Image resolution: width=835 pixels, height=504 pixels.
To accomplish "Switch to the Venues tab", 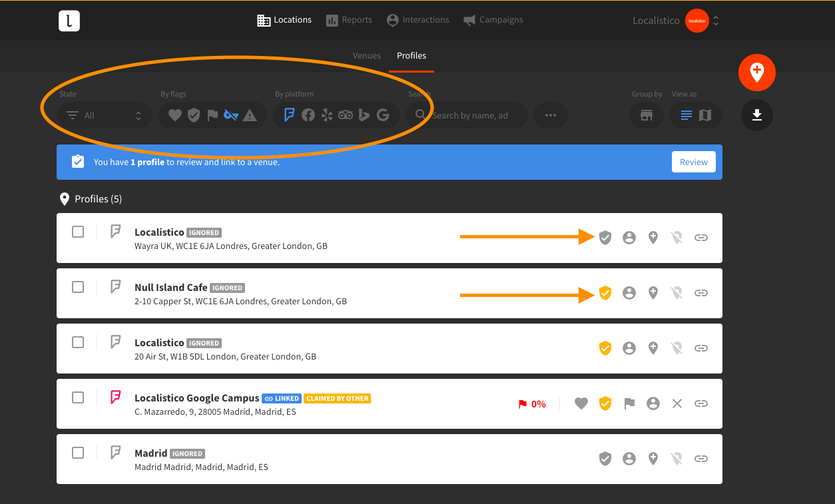I will (x=367, y=55).
